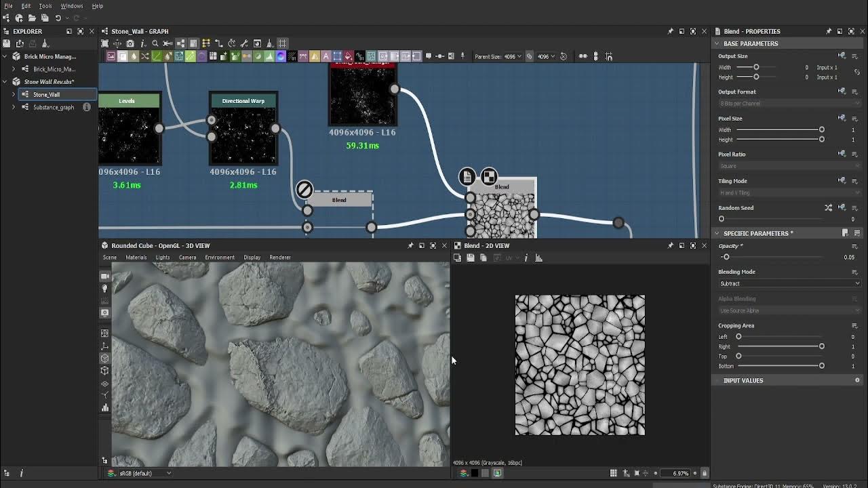Select the Levels node in graph
Image resolution: width=868 pixels, height=488 pixels.
[129, 128]
